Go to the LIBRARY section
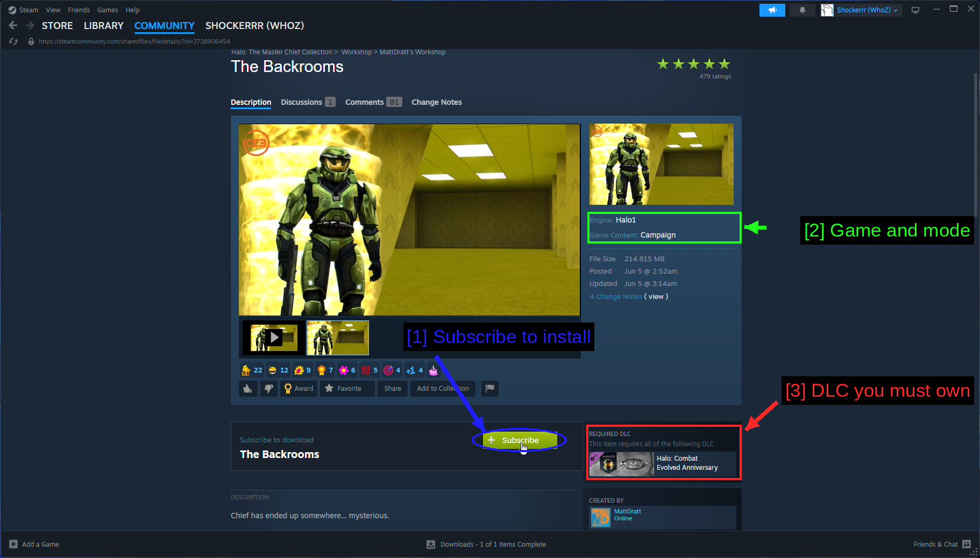 [104, 26]
